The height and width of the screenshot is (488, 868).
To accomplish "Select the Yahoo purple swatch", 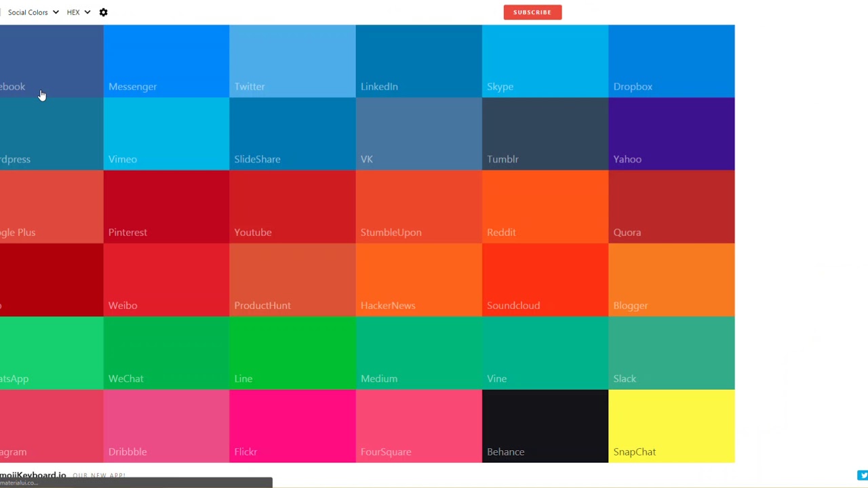I will click(671, 134).
